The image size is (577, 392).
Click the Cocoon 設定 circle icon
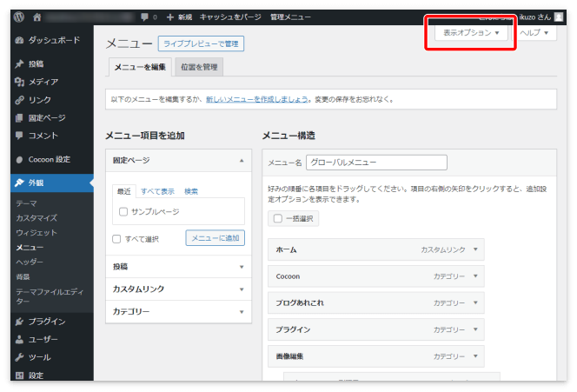tap(19, 159)
